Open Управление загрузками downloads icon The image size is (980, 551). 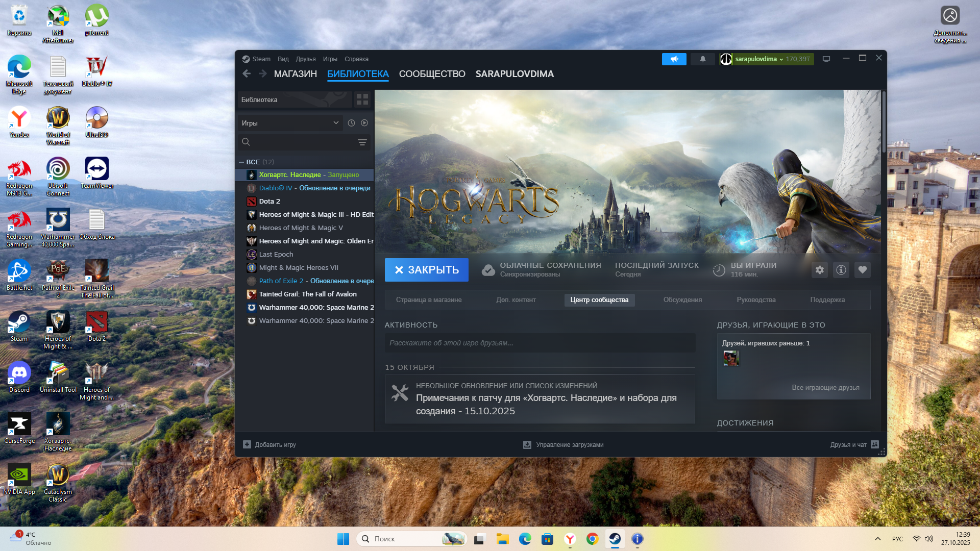(x=527, y=444)
